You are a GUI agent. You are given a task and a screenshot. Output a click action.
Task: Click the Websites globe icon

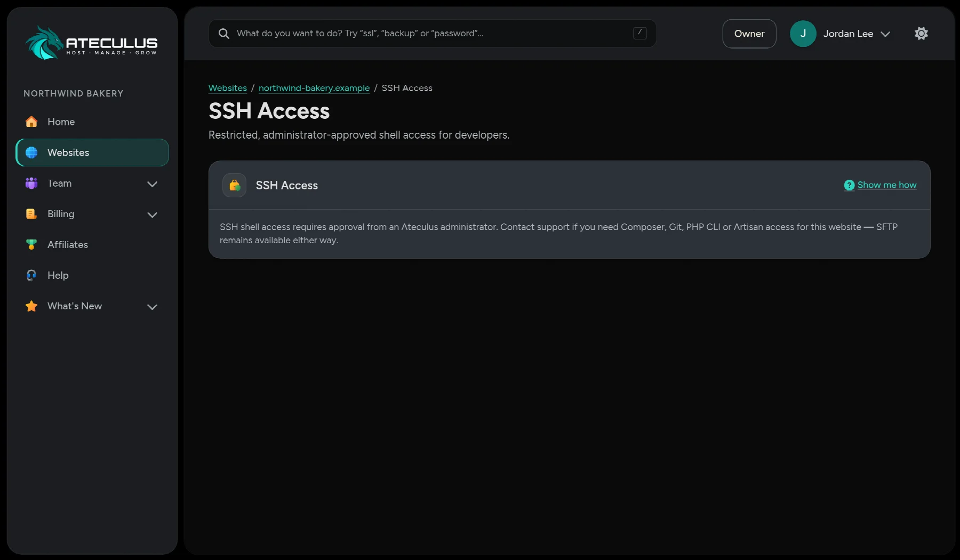tap(31, 153)
